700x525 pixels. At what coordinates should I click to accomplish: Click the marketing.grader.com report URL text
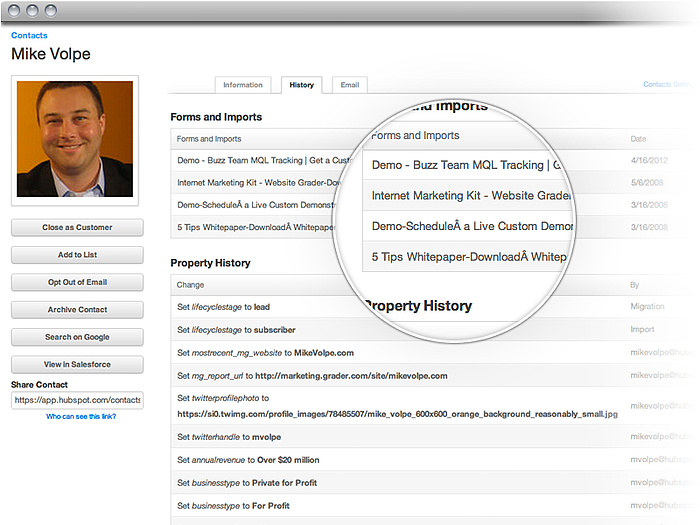351,376
